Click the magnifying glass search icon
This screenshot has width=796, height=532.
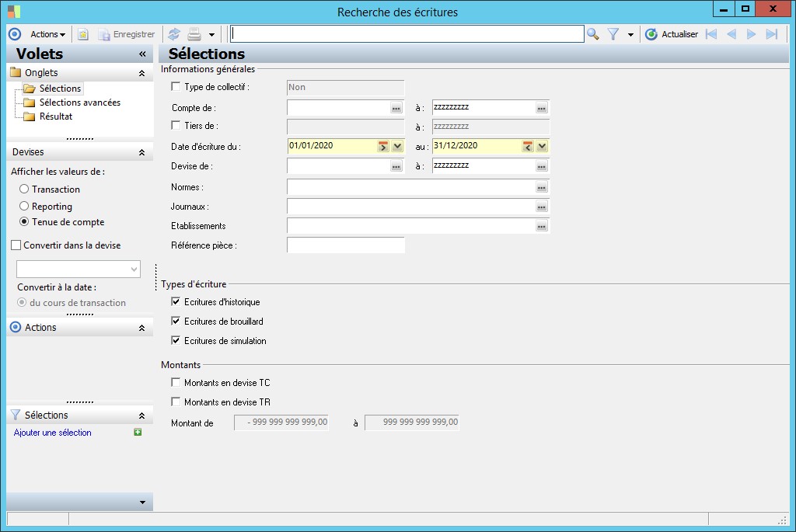[593, 34]
